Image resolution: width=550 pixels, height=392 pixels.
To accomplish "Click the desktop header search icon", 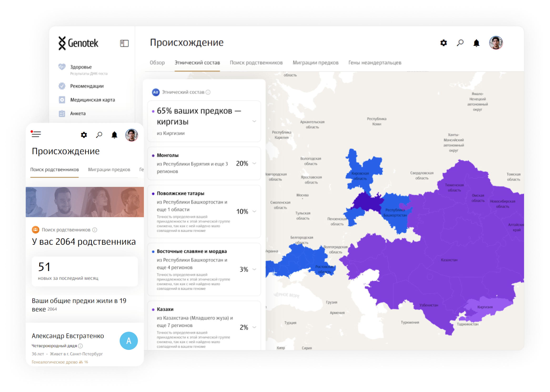I will coord(460,43).
